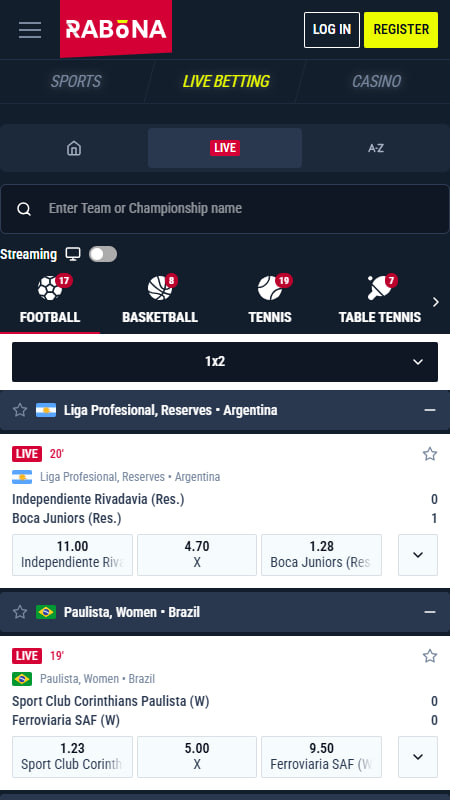Viewport: 450px width, 800px height.
Task: Click the Register button
Action: [x=401, y=30]
